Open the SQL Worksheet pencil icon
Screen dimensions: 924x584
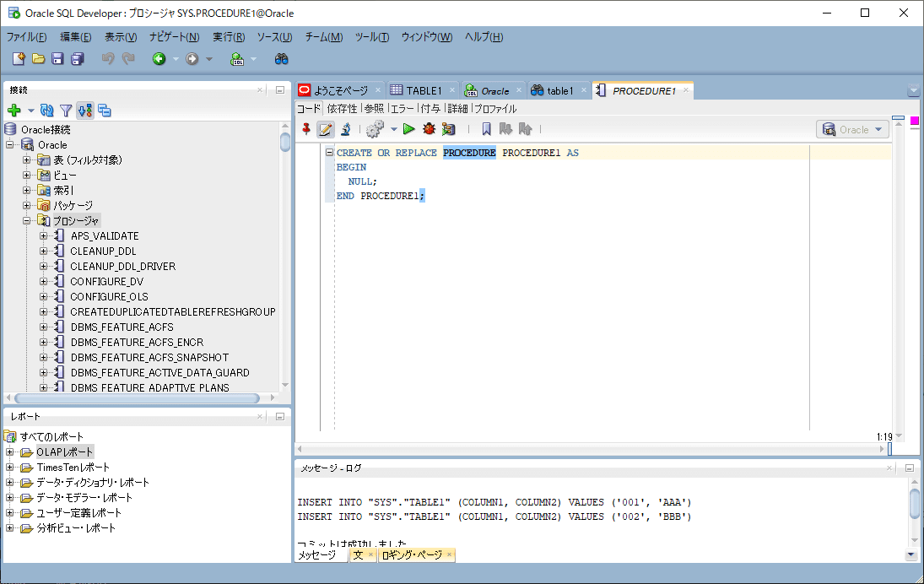(x=325, y=128)
